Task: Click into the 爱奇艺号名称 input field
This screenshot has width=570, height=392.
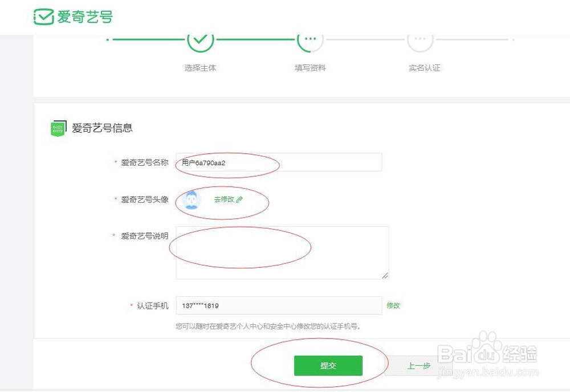Action: [x=279, y=162]
